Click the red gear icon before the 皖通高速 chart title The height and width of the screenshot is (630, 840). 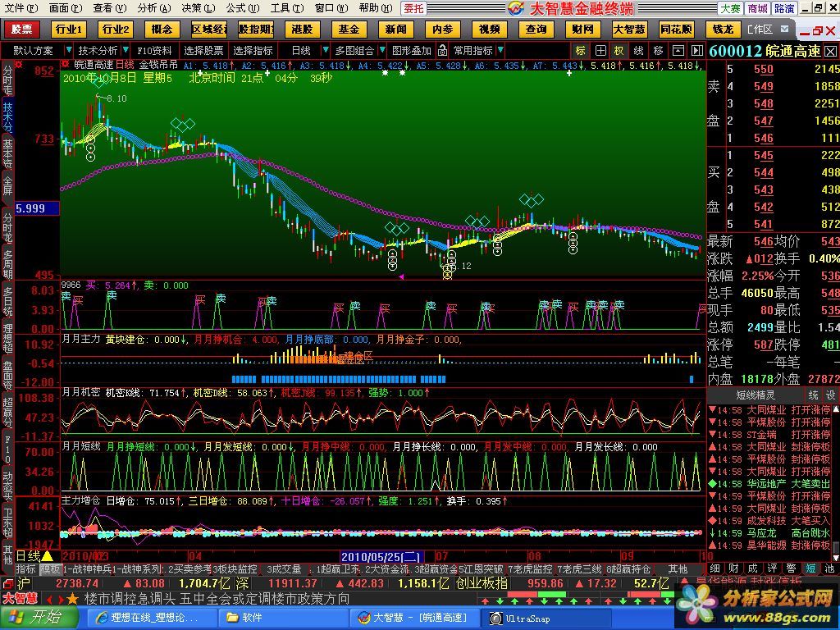[x=65, y=64]
